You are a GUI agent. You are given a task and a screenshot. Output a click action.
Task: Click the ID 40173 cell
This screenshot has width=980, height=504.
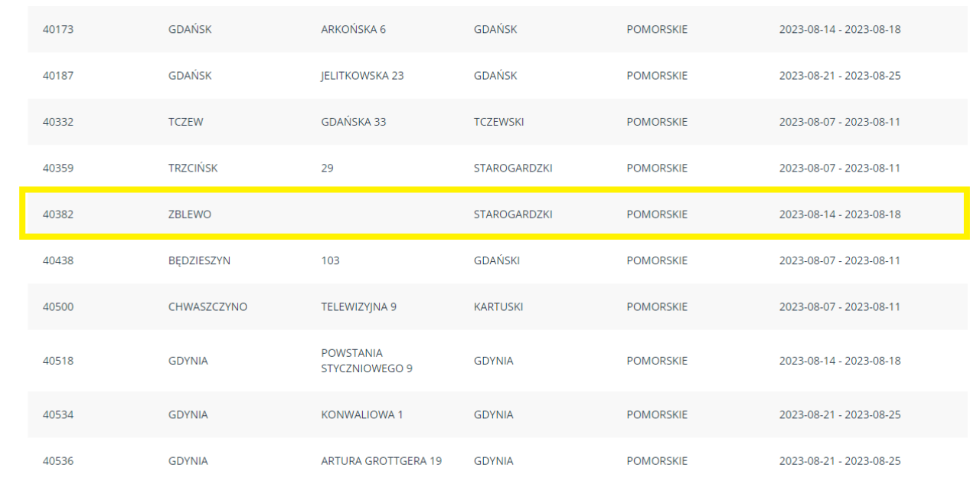(58, 30)
